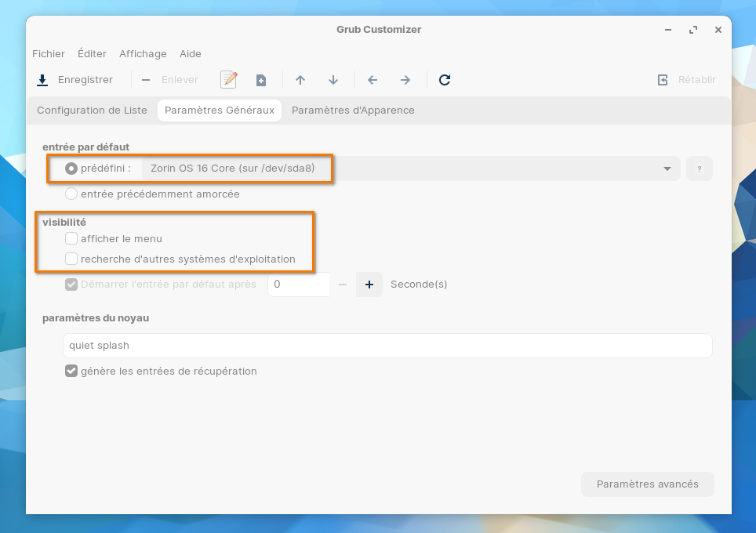This screenshot has height=533, width=756.
Task: Reload configuration with the refresh icon
Action: click(x=445, y=80)
